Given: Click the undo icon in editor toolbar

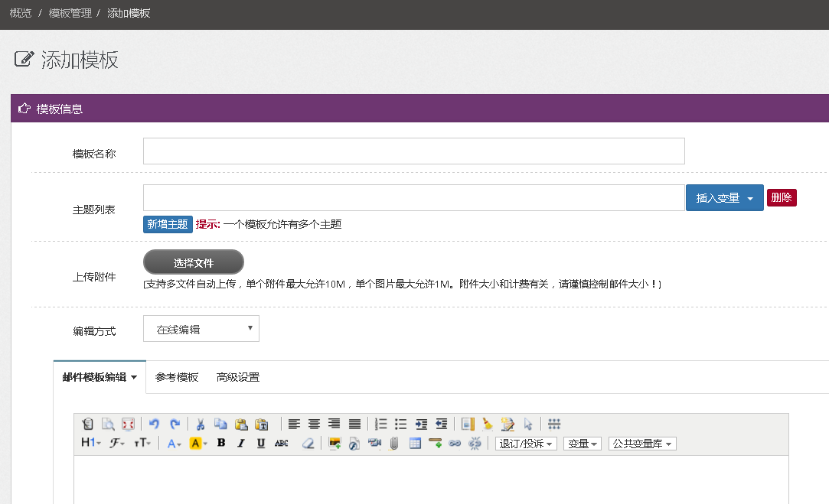Looking at the screenshot, I should tap(154, 424).
